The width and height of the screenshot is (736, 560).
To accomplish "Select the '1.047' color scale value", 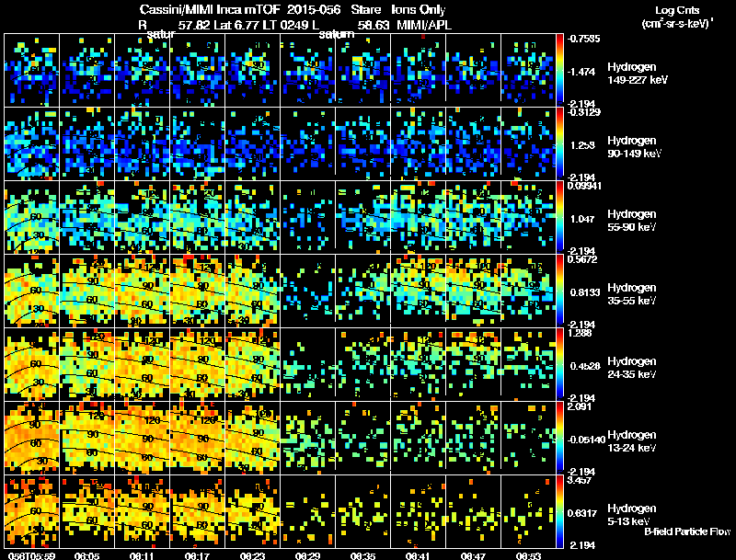I will point(582,219).
